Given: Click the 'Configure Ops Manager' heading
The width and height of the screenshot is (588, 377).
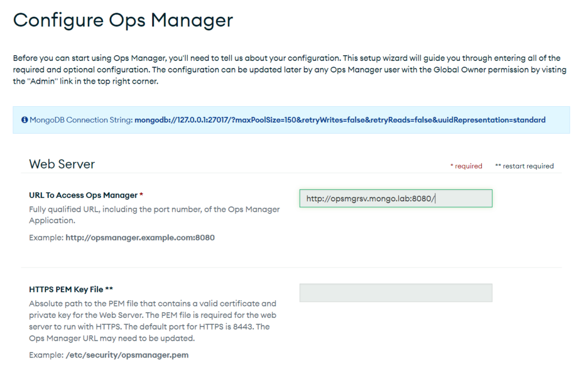Looking at the screenshot, I should tap(123, 20).
